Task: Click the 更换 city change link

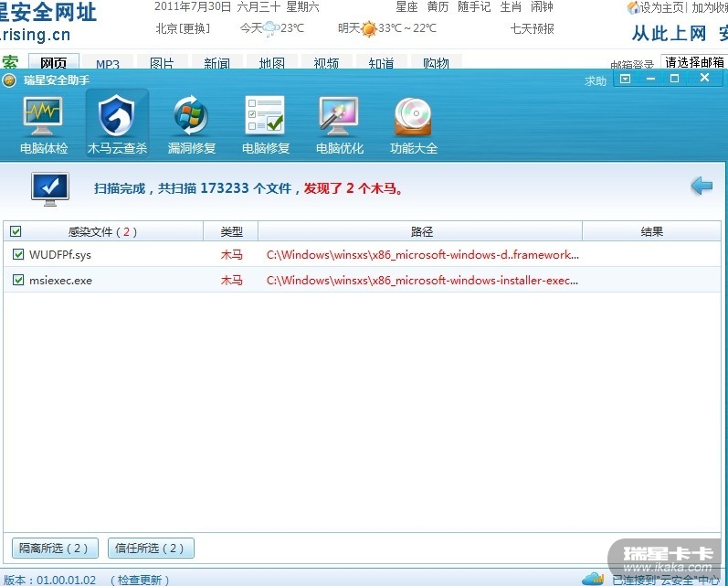Action: pyautogui.click(x=195, y=28)
